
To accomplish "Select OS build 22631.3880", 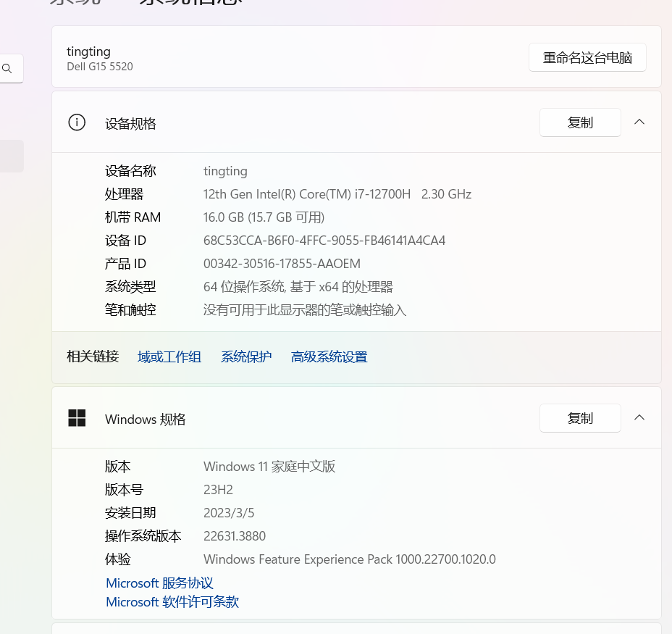I will [x=235, y=535].
